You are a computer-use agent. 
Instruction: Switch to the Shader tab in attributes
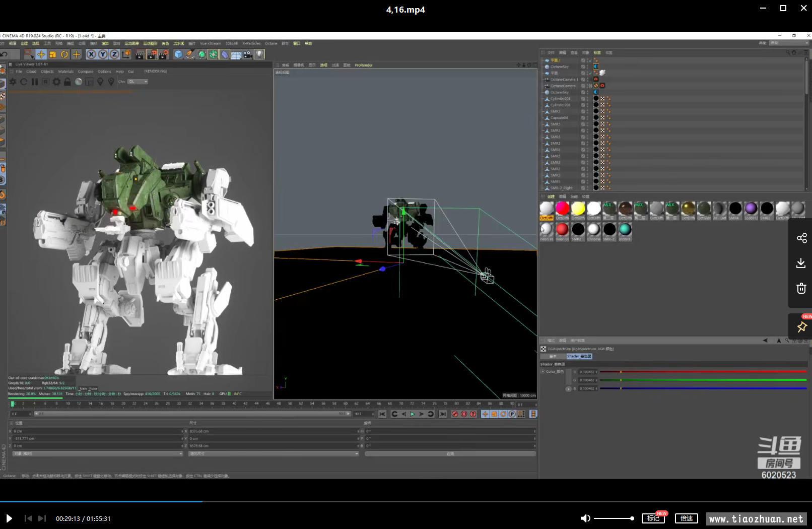tap(579, 356)
